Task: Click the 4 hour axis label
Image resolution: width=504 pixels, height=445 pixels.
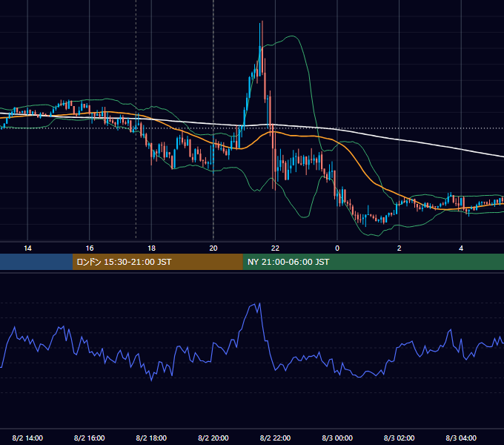Action: (461, 248)
